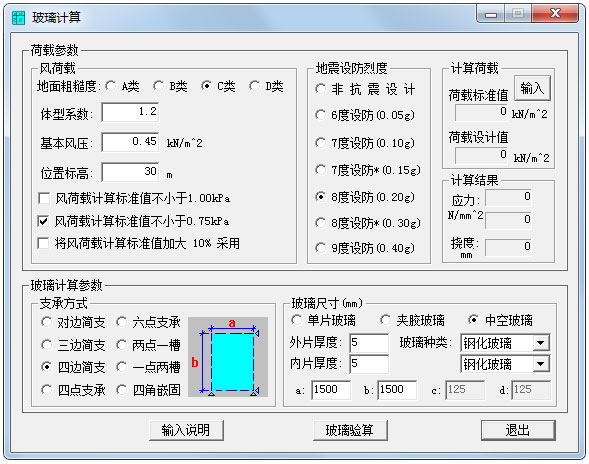Screen dimensions: 589x464
Task: Select 四角嵌固 support type
Action: [x=148, y=390]
